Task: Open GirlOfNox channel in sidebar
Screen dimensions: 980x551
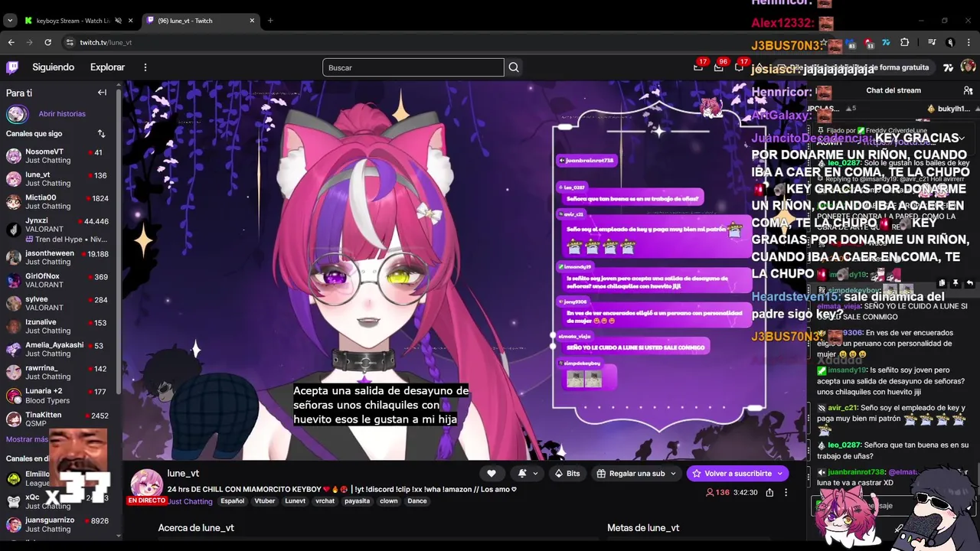Action: coord(57,280)
